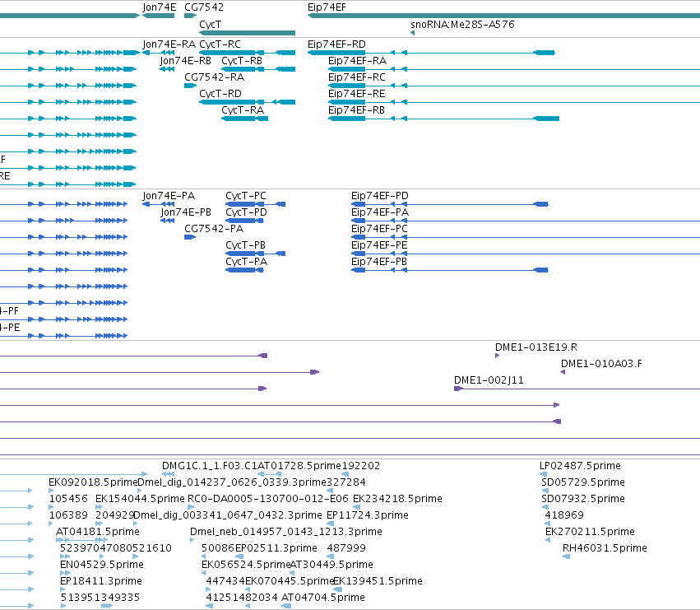Click the DME1-013E19.R clone end
Screen dimensions: 700x610
(x=498, y=356)
